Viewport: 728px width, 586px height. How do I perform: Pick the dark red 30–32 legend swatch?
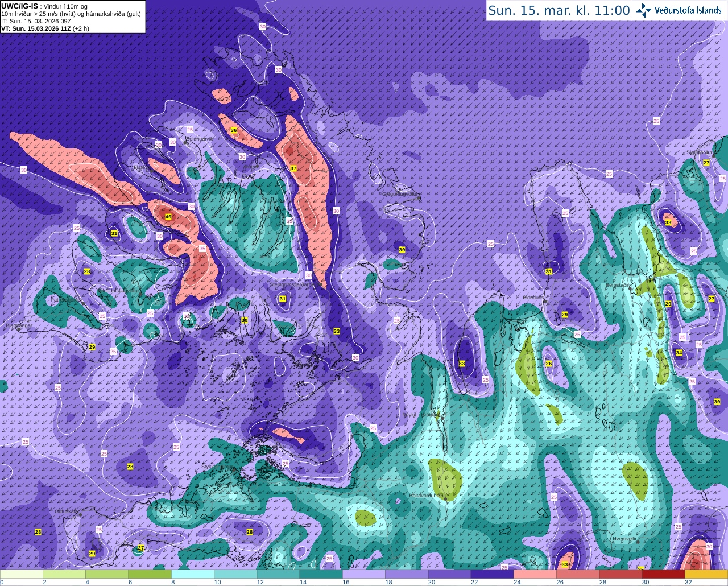point(663,573)
